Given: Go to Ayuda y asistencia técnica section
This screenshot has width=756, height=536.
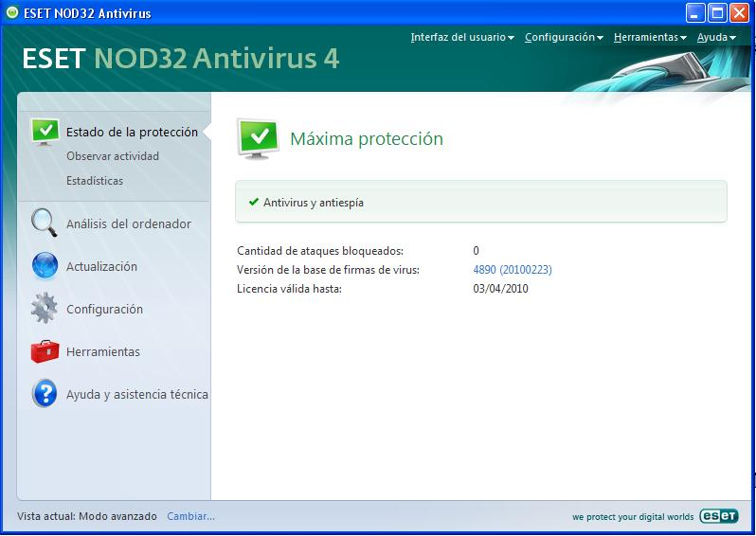Looking at the screenshot, I should pos(136,395).
